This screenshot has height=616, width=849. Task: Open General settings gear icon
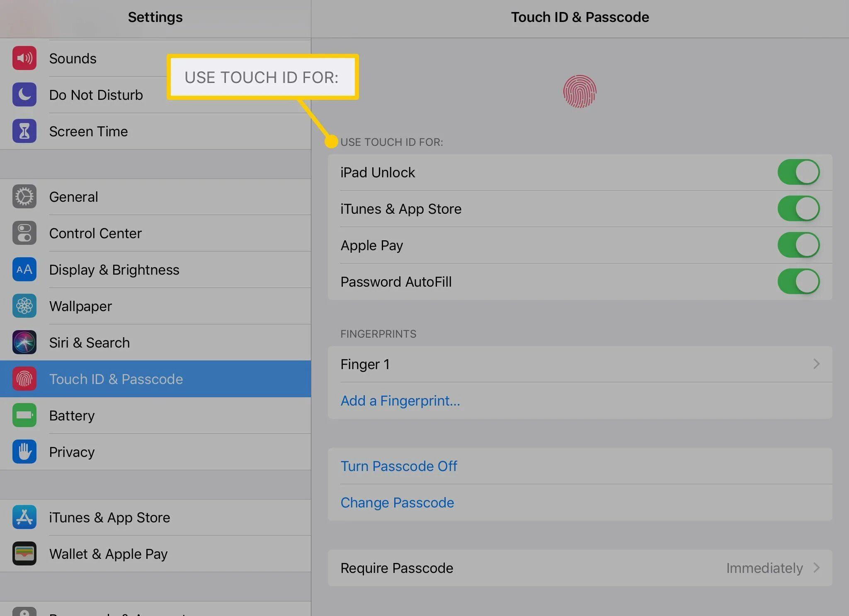(24, 197)
